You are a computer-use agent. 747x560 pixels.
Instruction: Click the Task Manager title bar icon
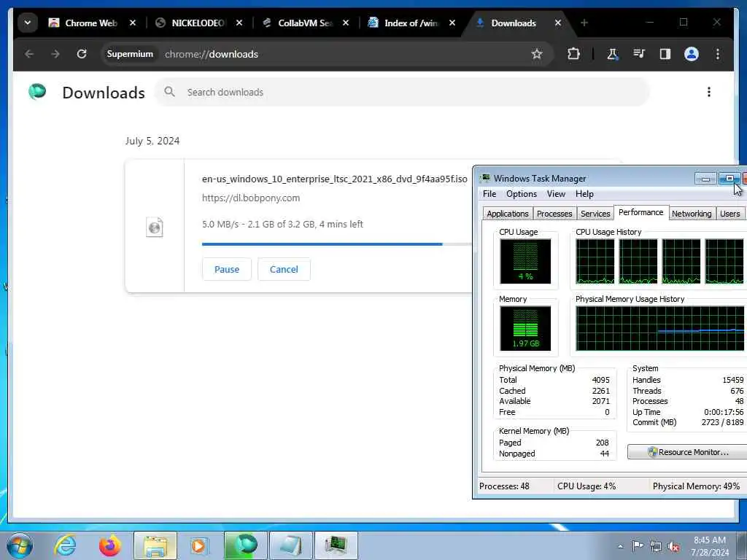click(x=485, y=178)
